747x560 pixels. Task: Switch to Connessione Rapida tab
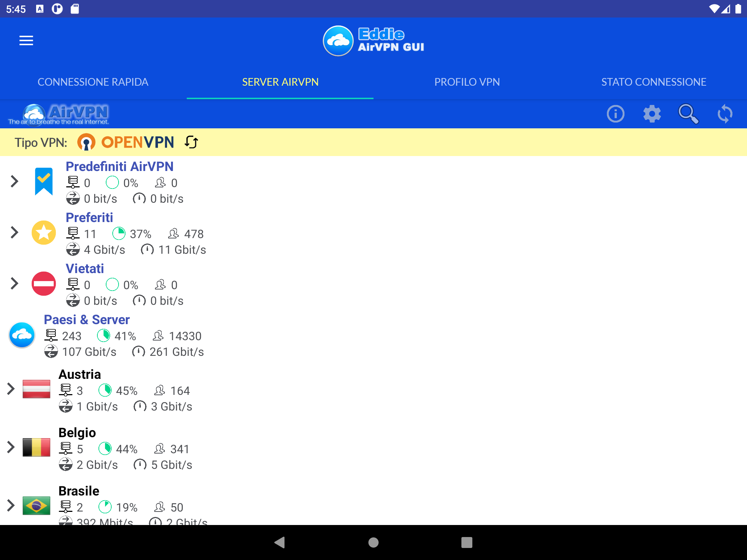pyautogui.click(x=93, y=82)
